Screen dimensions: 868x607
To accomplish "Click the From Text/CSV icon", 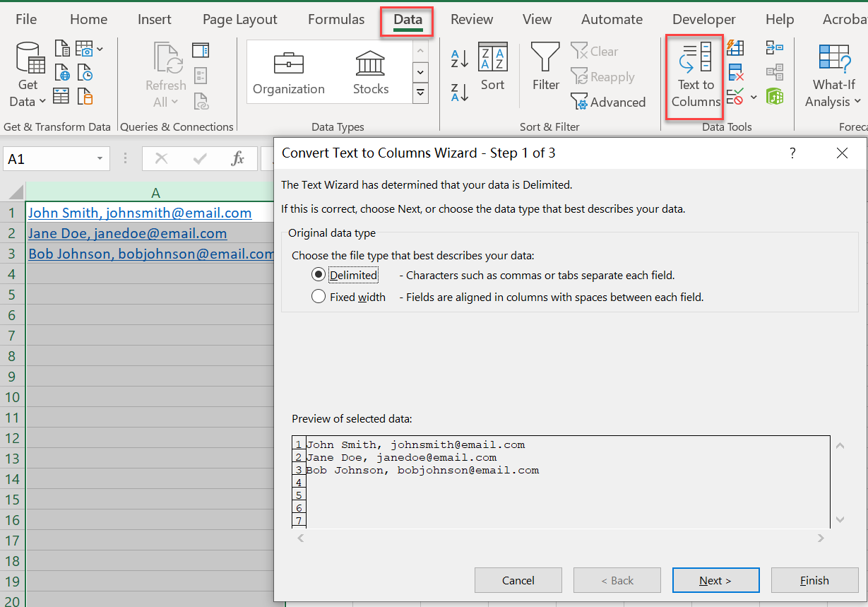I will [63, 49].
